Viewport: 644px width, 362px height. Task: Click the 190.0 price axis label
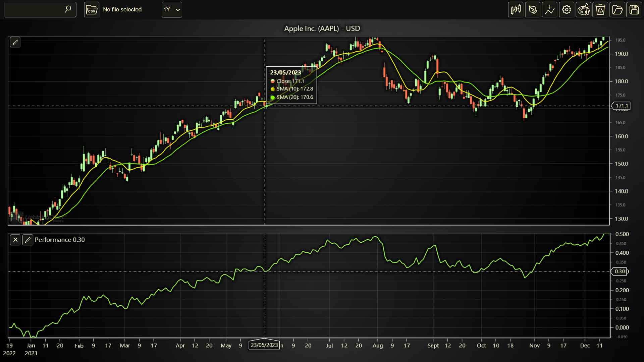621,54
